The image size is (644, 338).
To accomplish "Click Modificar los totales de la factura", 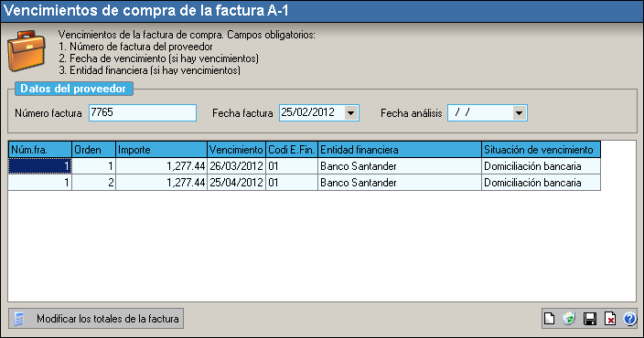I will click(96, 319).
